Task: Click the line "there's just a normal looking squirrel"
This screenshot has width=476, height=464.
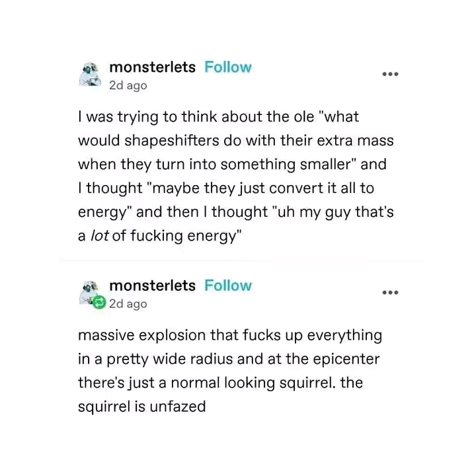Action: pyautogui.click(x=220, y=383)
